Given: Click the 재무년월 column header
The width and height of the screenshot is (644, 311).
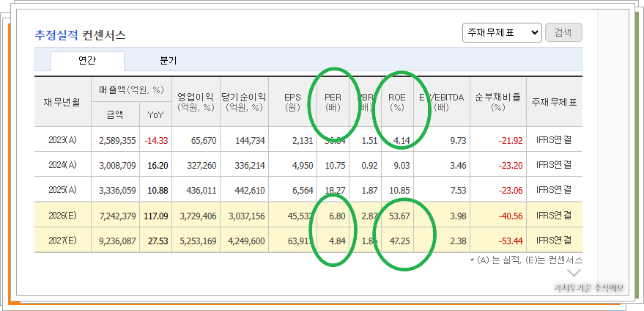Looking at the screenshot, I should pos(63,102).
